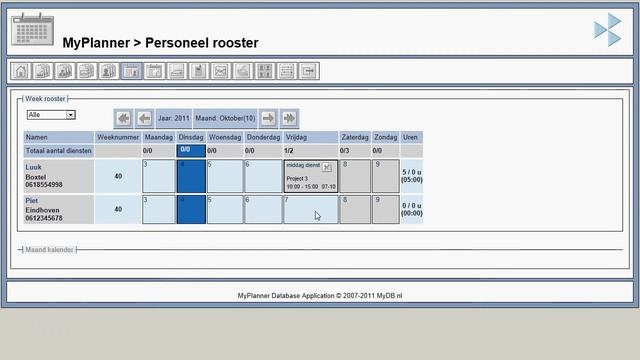Select Piet's Maandag cell numbered 3
Screen dimensions: 640x360
click(159, 209)
